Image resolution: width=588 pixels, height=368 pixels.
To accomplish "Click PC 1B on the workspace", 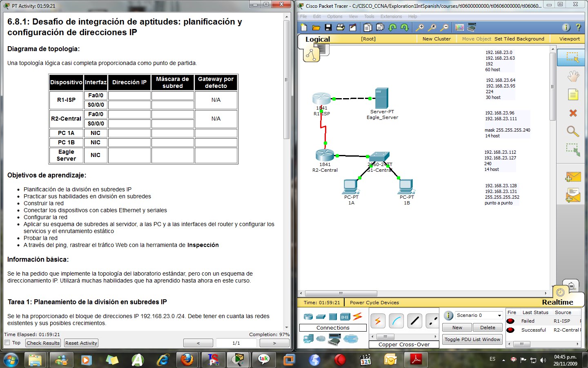I will click(406, 187).
